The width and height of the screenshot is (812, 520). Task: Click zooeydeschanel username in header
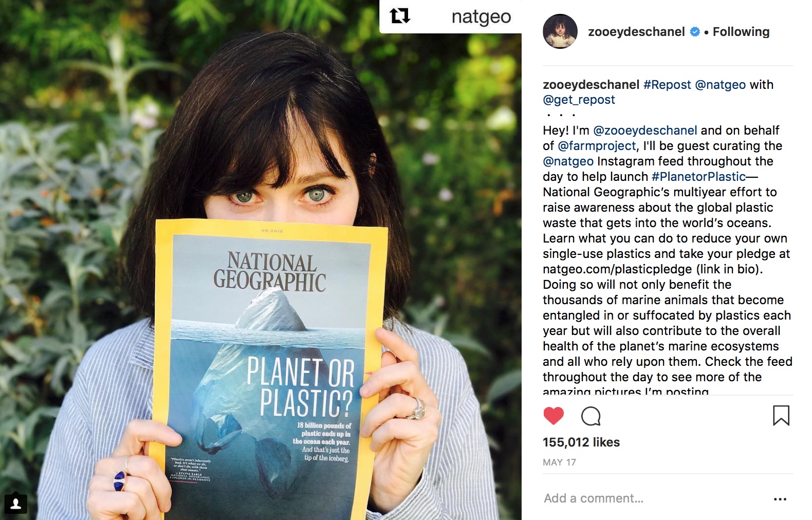point(636,32)
